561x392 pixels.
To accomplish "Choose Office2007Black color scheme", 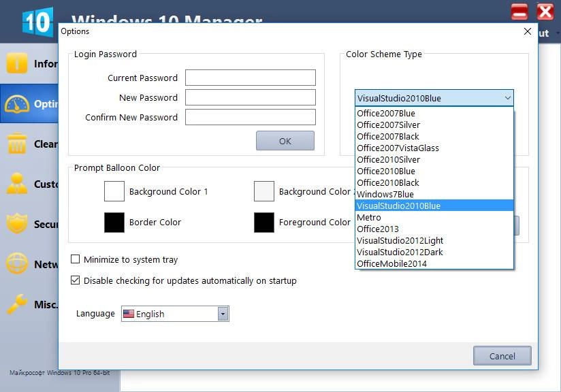I will (434, 137).
